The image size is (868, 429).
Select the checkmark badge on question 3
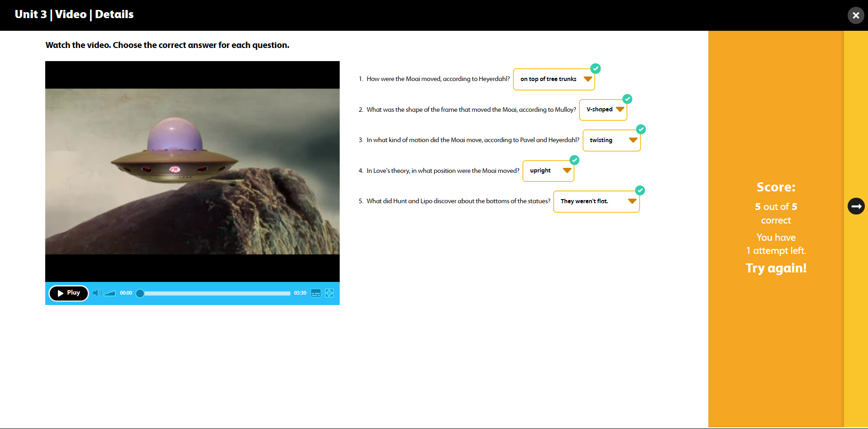coord(641,129)
